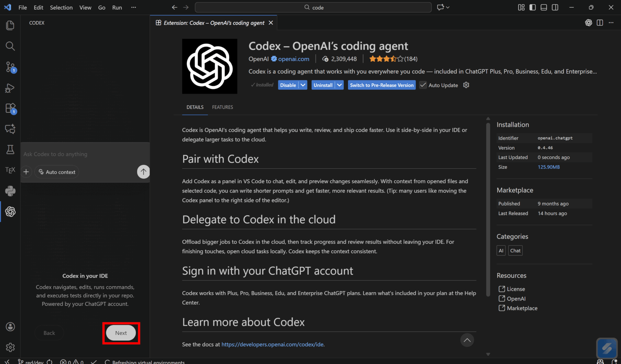Switch to the FEATURES tab
The width and height of the screenshot is (621, 364).
[x=222, y=107]
